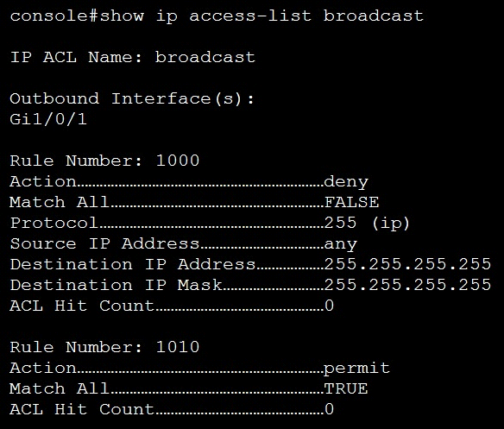
Task: Click the Action label in rule 1010
Action: coord(43,368)
